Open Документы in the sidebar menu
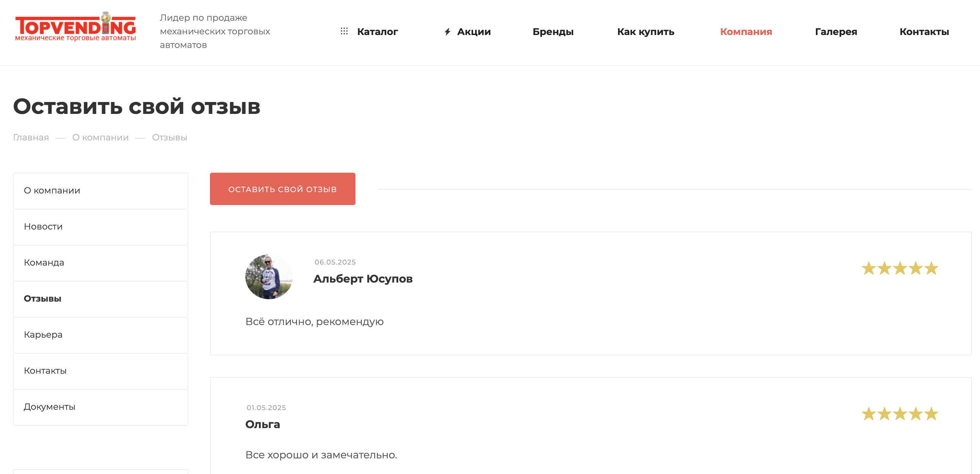This screenshot has width=980, height=474. tap(50, 407)
